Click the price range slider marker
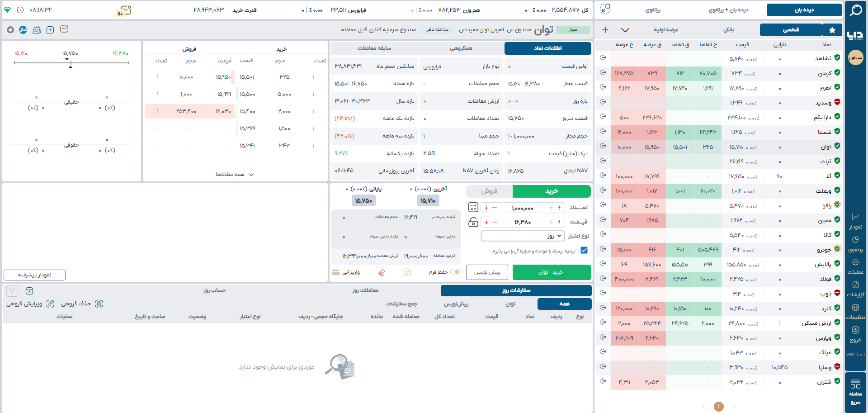This screenshot has height=413, width=868. click(71, 66)
